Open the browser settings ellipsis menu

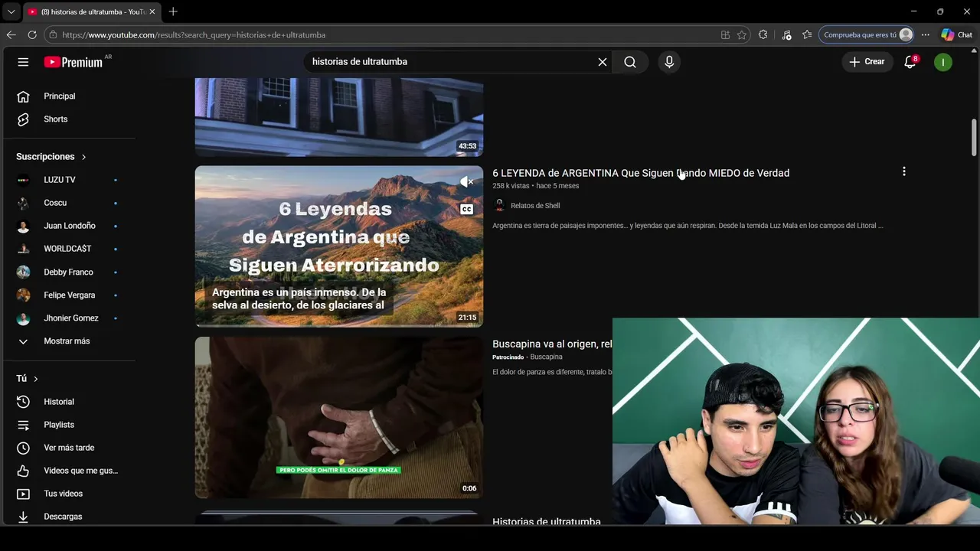coord(926,34)
